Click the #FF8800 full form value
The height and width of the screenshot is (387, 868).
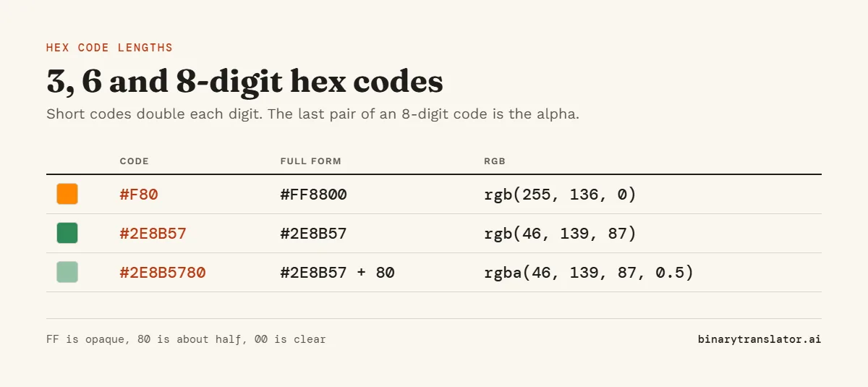click(x=314, y=195)
